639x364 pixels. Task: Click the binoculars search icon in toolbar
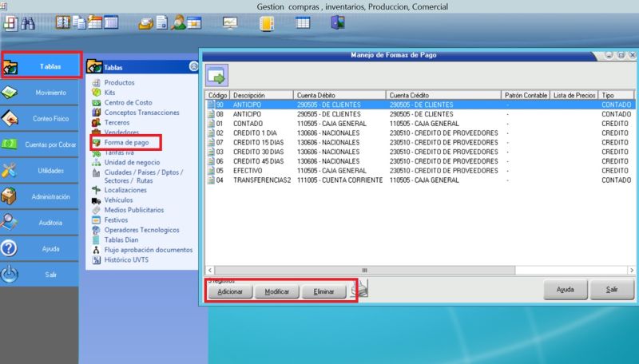pyautogui.click(x=27, y=23)
